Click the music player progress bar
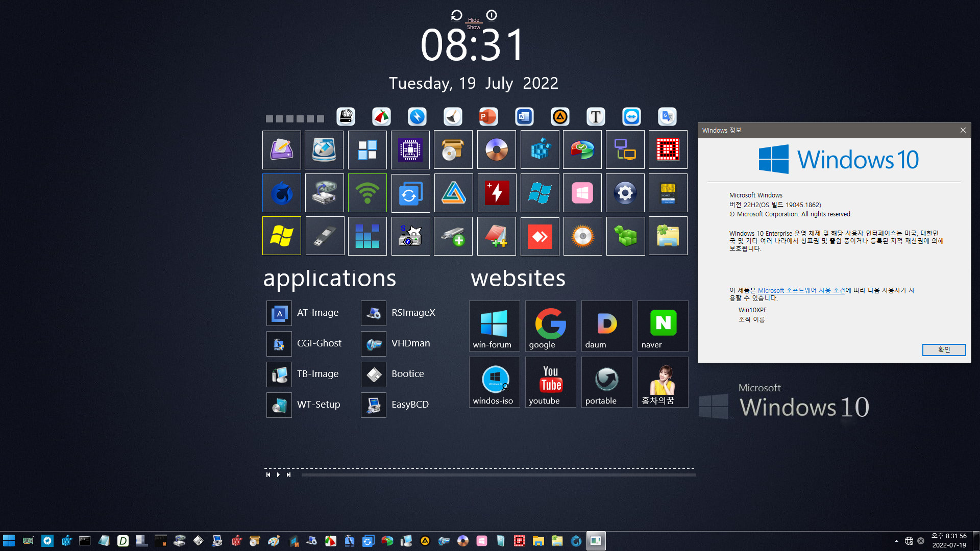Image resolution: width=980 pixels, height=551 pixels. point(499,475)
